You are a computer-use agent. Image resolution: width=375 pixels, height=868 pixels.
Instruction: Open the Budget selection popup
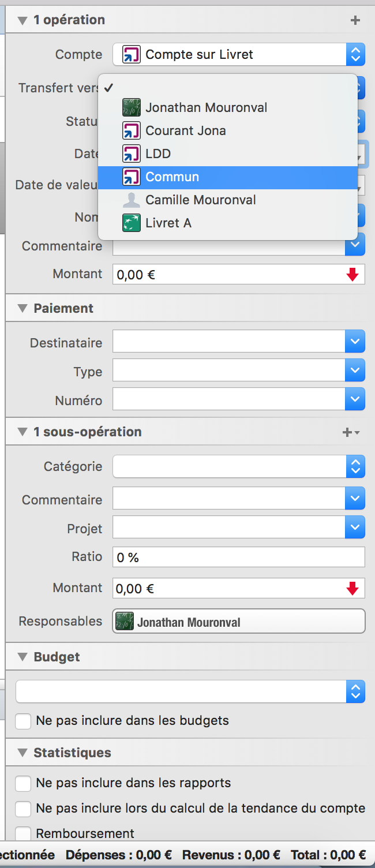pyautogui.click(x=190, y=691)
